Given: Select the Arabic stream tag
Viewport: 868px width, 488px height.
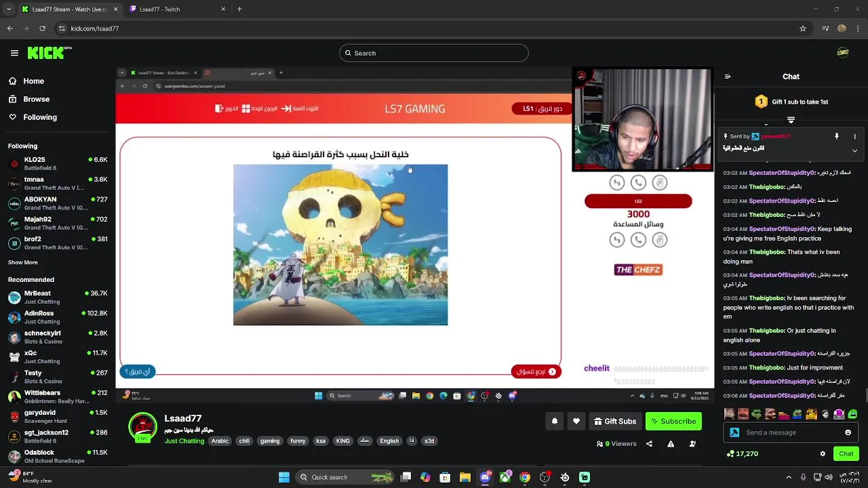Looking at the screenshot, I should click(220, 441).
